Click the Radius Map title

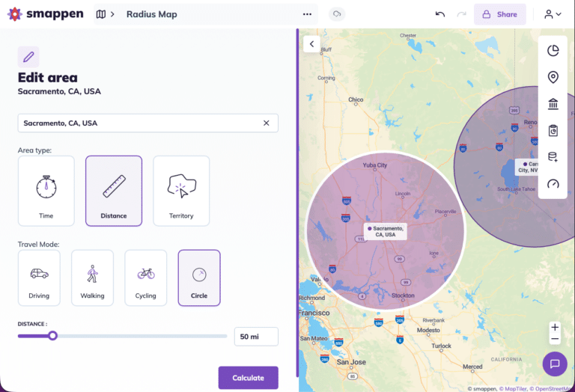pos(152,14)
